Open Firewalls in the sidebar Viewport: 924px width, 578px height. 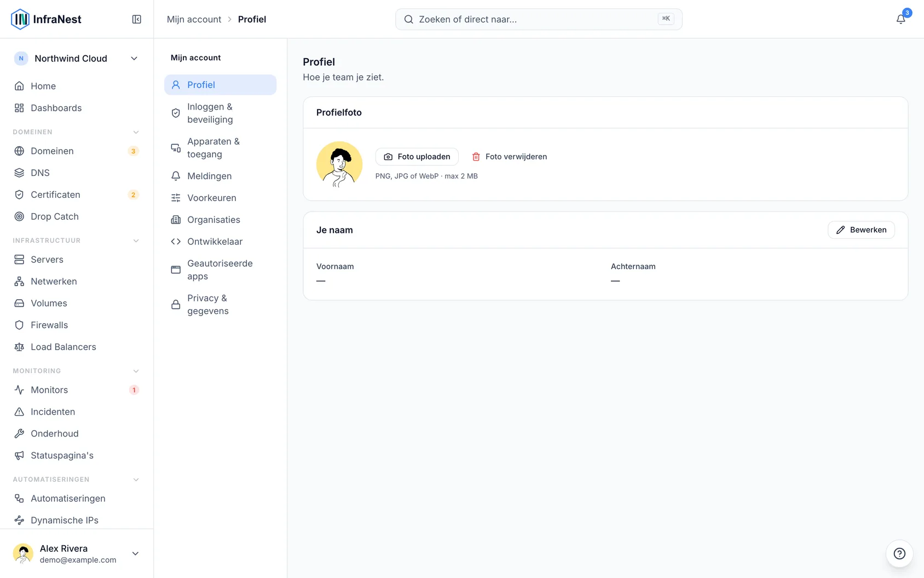(x=77, y=325)
